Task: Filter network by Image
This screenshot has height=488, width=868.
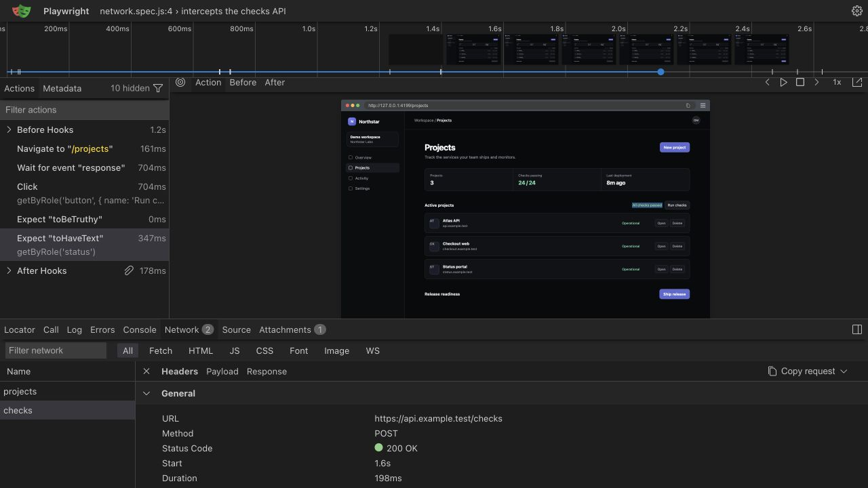Action: tap(336, 350)
